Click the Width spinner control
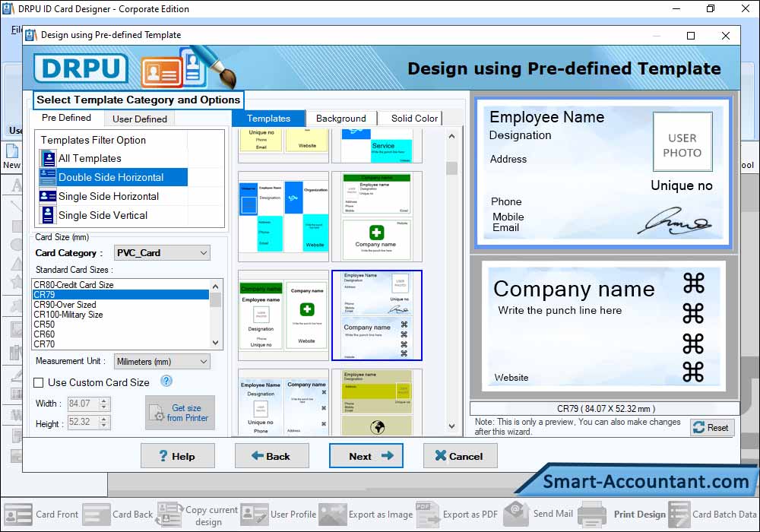 click(x=103, y=404)
